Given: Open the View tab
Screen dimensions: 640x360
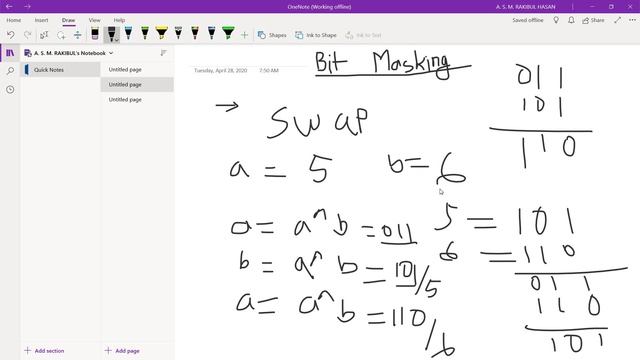Looking at the screenshot, I should click(94, 20).
